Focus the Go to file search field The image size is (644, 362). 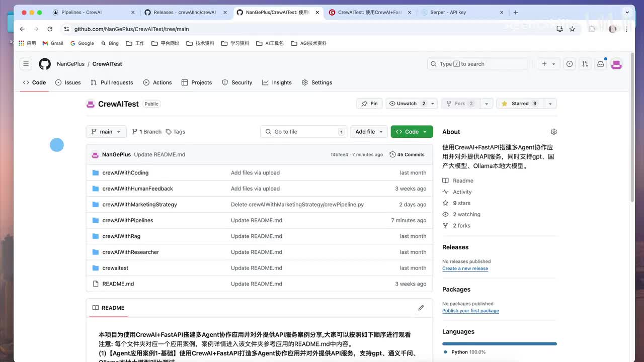click(x=304, y=132)
